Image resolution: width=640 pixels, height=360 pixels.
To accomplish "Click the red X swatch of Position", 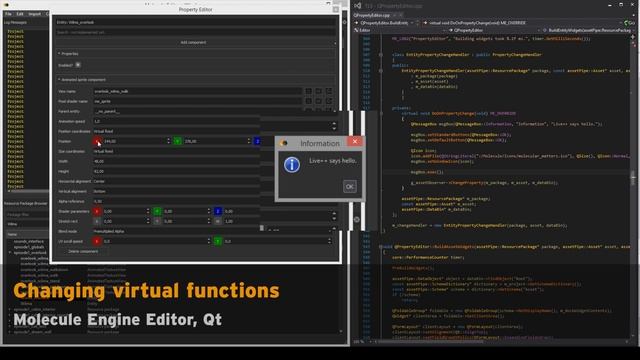I will [97, 141].
